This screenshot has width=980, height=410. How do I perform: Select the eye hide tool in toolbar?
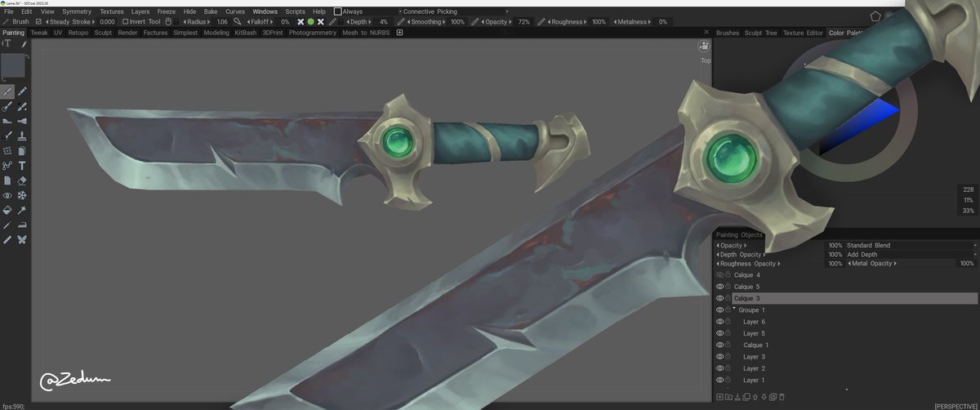[7, 196]
